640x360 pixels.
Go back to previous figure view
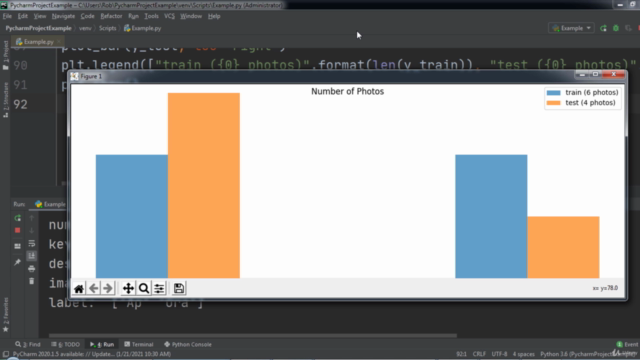tap(93, 289)
